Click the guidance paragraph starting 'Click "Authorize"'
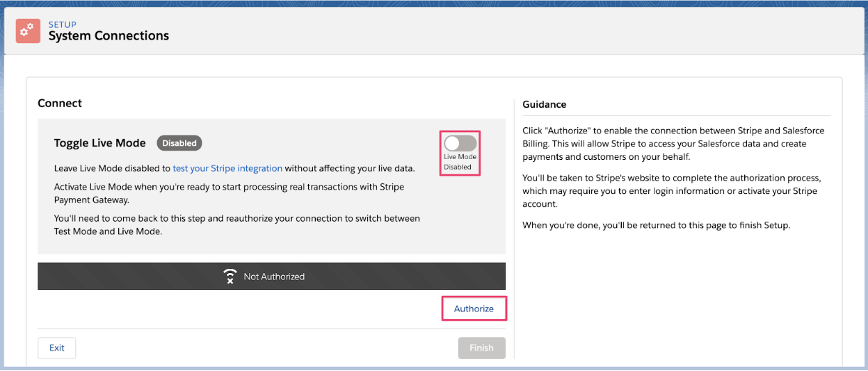 (x=673, y=144)
